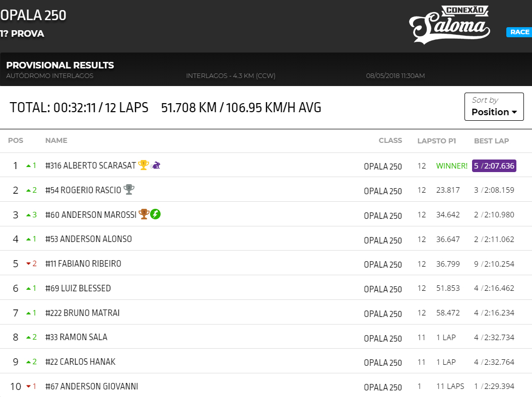Click red down arrow beside Fabiano Ribeiro
Image resolution: width=532 pixels, height=397 pixels.
tap(29, 264)
